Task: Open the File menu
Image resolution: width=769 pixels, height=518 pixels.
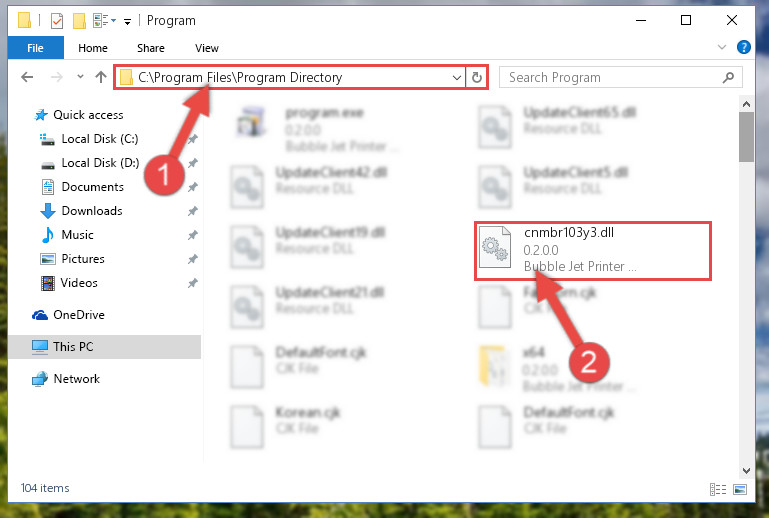Action: pos(35,48)
